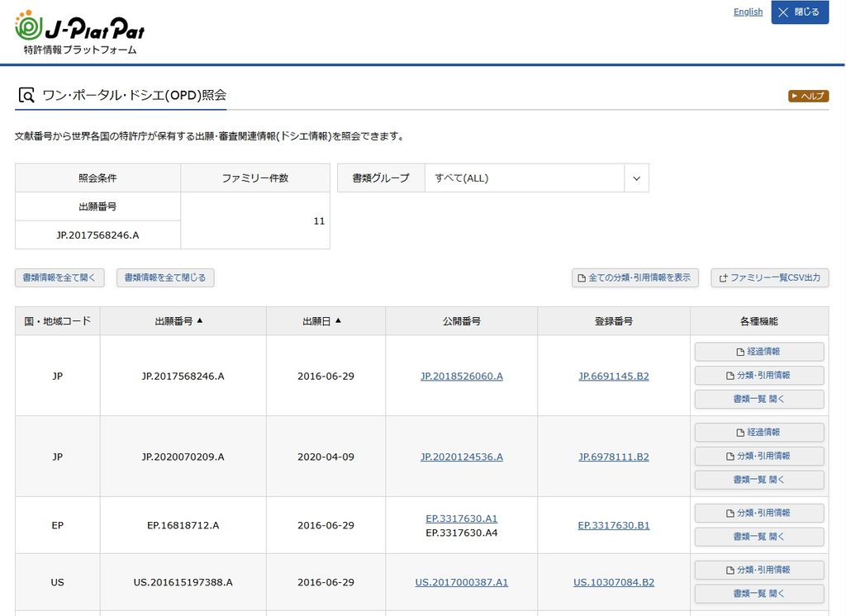Click 公開番号 column header
The height and width of the screenshot is (616, 846).
(x=462, y=321)
